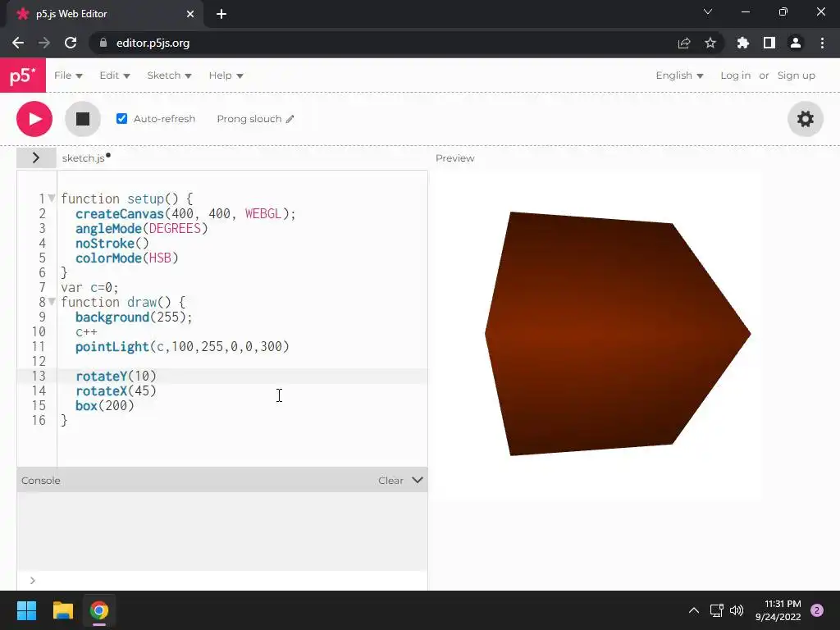
Task: Reload the browser page
Action: click(71, 43)
